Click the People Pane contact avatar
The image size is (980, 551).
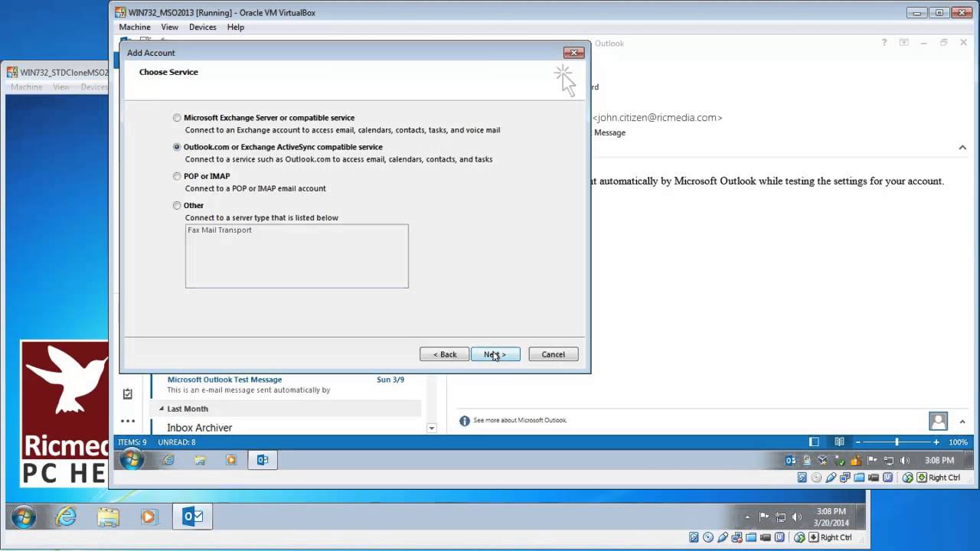(938, 421)
